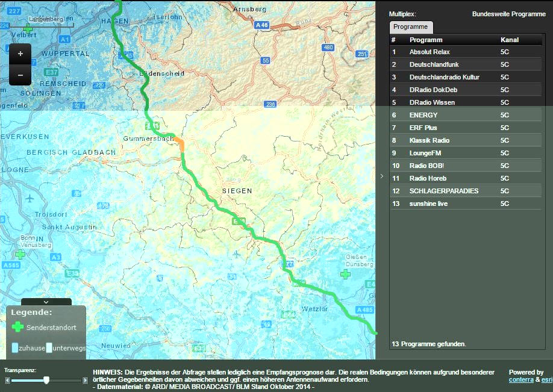Sort by the Programm column header
Screen dimensions: 553x392
[426, 40]
